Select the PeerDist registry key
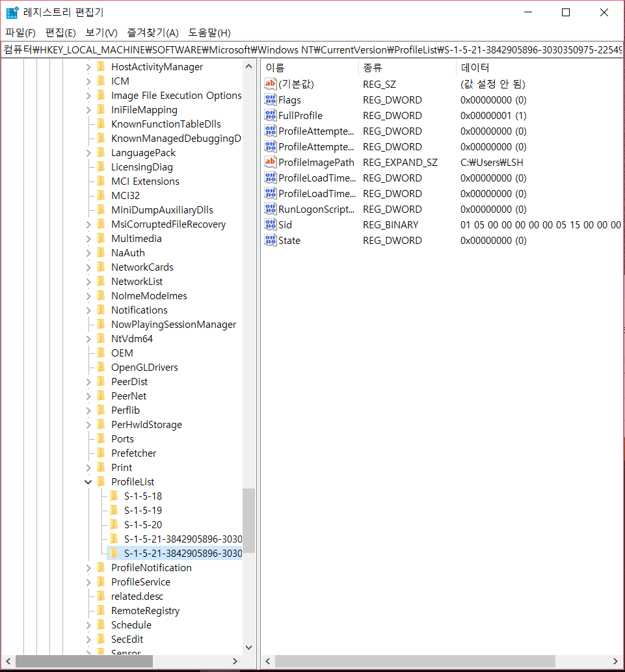This screenshot has width=625, height=672. tap(129, 381)
